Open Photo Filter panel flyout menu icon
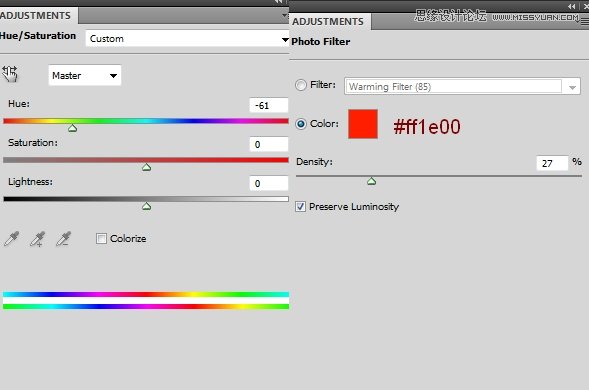The width and height of the screenshot is (589, 390). [584, 22]
